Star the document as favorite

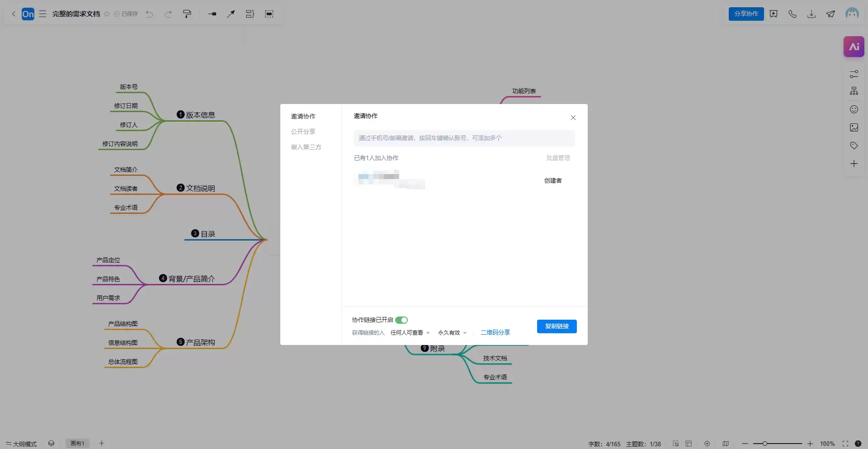click(x=107, y=14)
